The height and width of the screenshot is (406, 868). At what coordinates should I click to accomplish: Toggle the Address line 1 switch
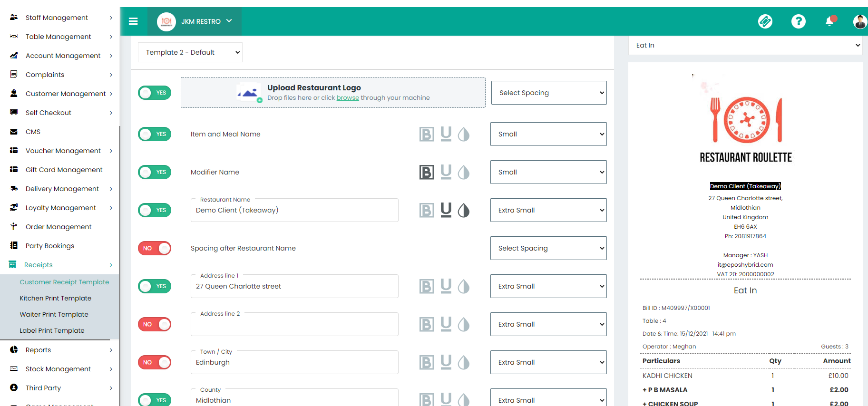[x=155, y=286]
